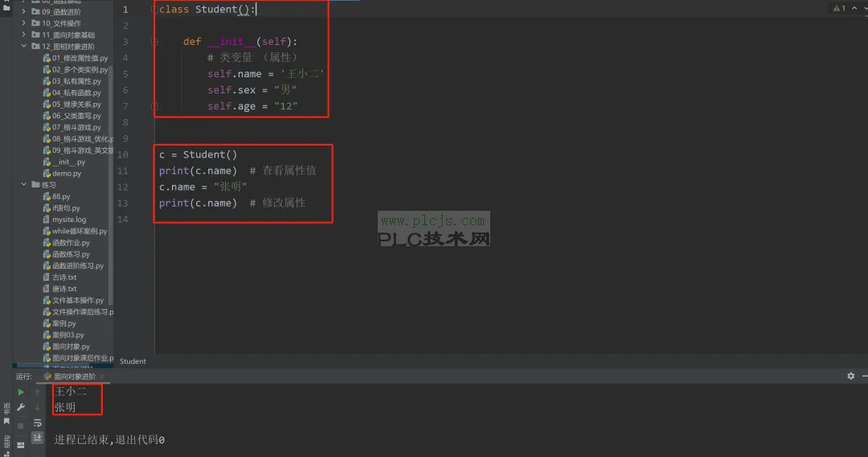Open 古诗.txt file

[59, 278]
